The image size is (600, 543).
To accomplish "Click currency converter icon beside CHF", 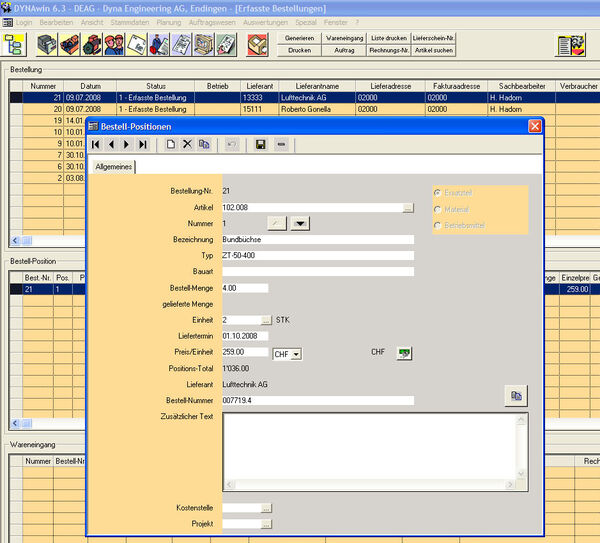I will tap(404, 353).
